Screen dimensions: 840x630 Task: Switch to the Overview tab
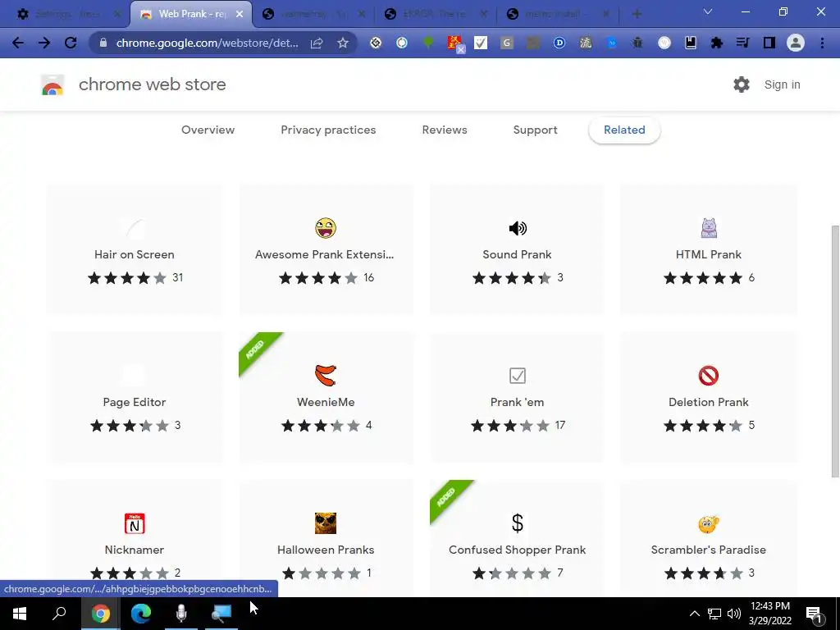coord(208,130)
